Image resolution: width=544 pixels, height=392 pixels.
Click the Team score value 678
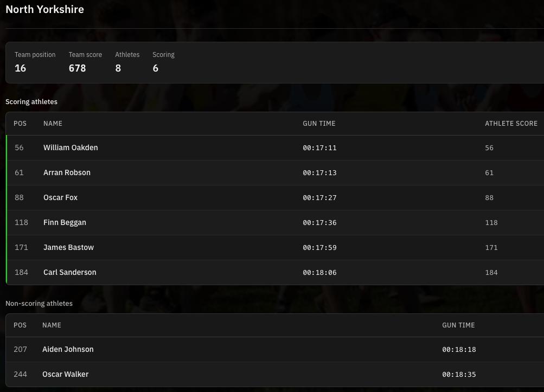(77, 68)
